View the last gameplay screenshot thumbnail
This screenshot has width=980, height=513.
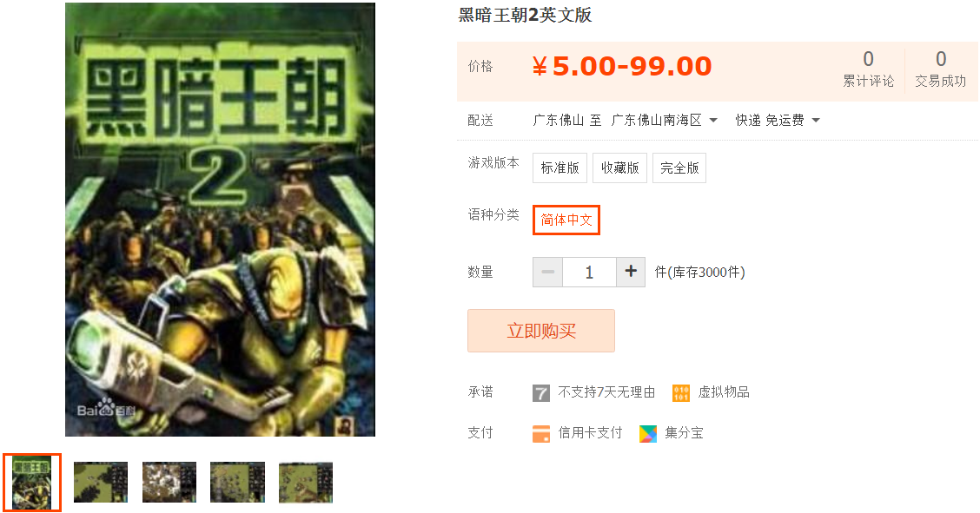pos(306,483)
